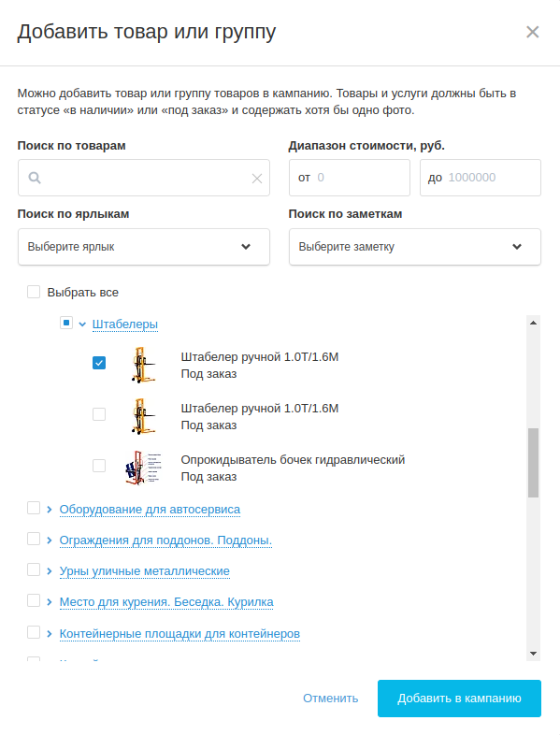Click the checked stacker product thumbnail
Image resolution: width=560 pixels, height=735 pixels.
pos(143,365)
